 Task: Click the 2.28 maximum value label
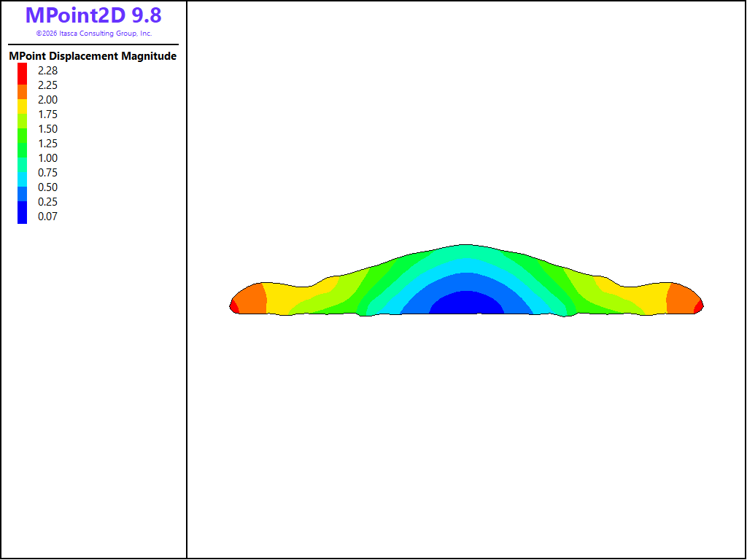[x=47, y=71]
